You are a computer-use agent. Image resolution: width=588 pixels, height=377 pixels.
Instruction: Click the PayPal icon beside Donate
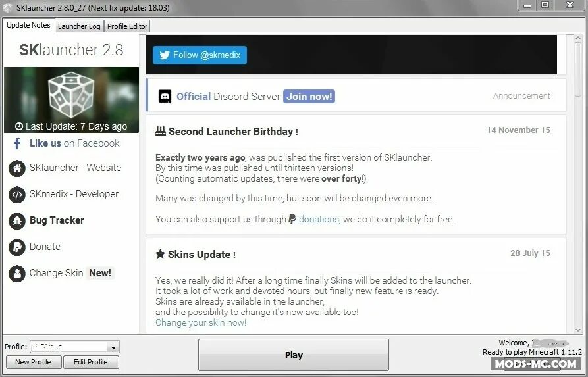point(17,247)
